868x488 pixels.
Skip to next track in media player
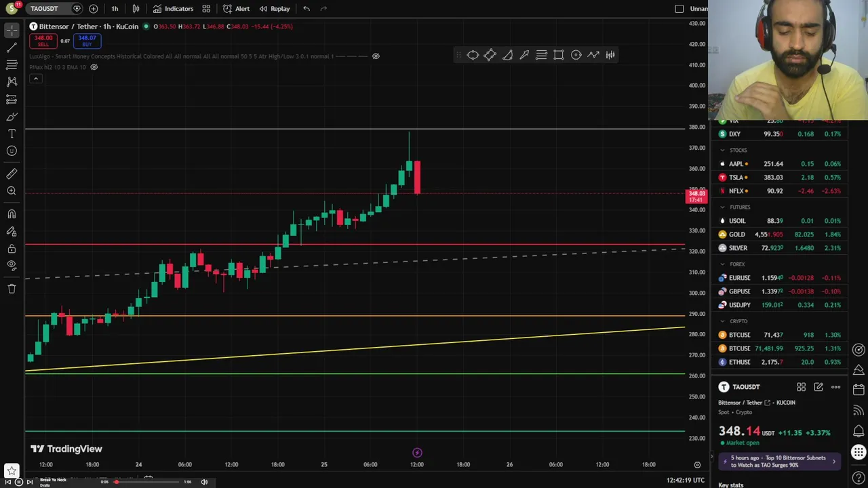point(30,482)
